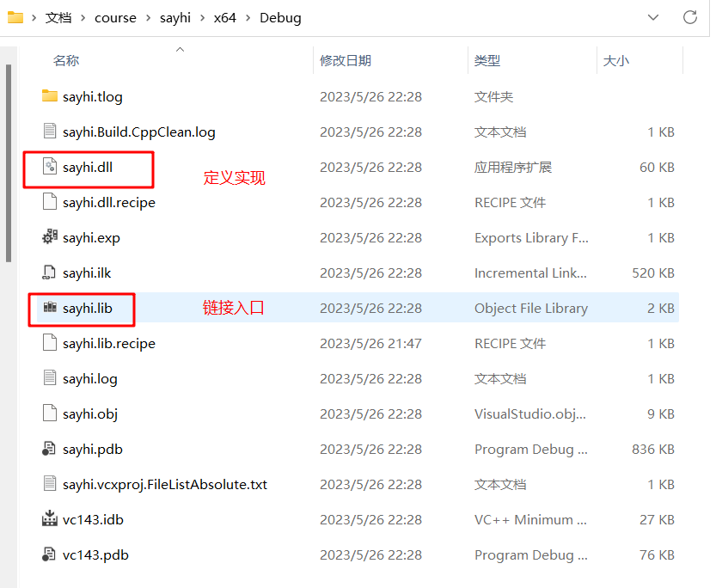Click the Incremental Link... type cell
This screenshot has height=588, width=716.
coord(530,273)
